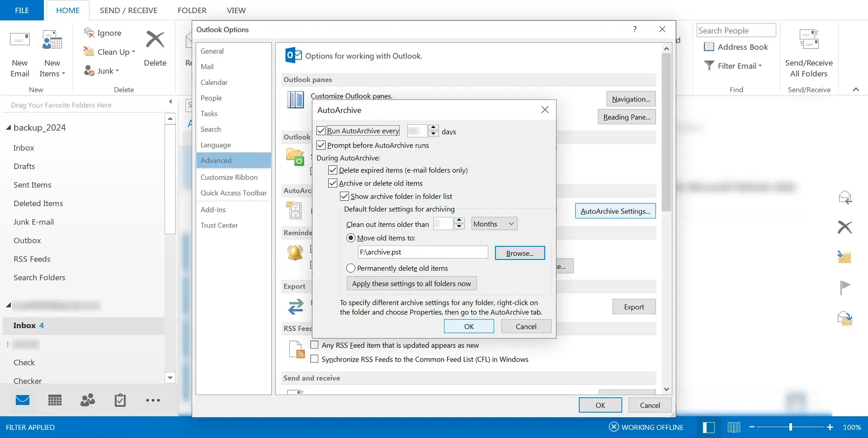Open the SEND / RECEIVE tab
868x438 pixels.
point(128,10)
